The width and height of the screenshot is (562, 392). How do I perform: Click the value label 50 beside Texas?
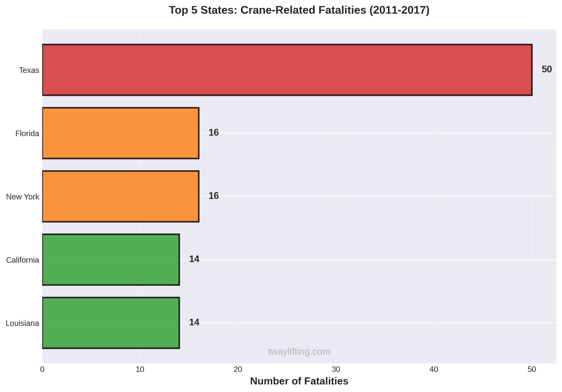point(547,69)
